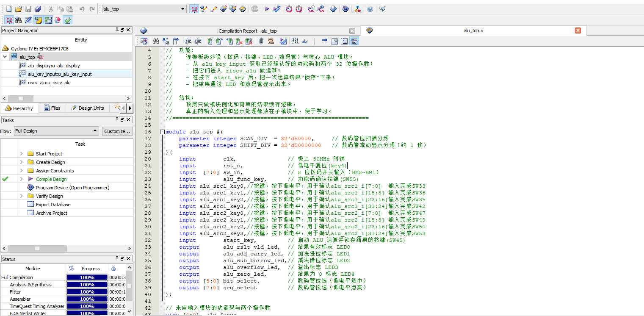Decrease indent with the unindent icon
Screen dimensions: 644x316
(x=198, y=41)
